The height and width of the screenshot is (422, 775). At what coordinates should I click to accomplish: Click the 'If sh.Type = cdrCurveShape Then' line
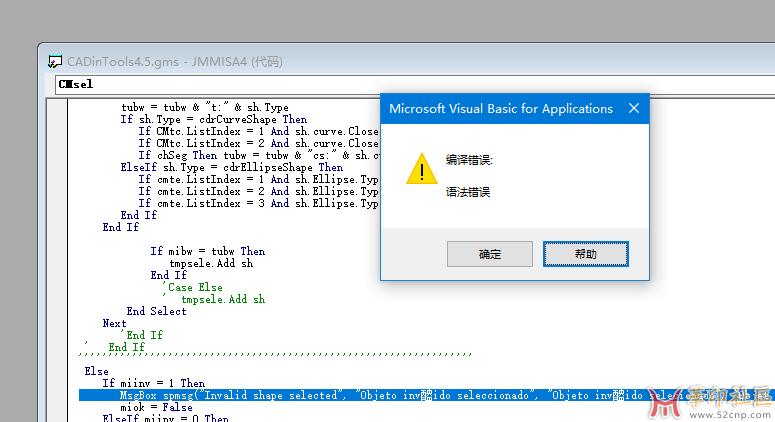click(x=214, y=120)
